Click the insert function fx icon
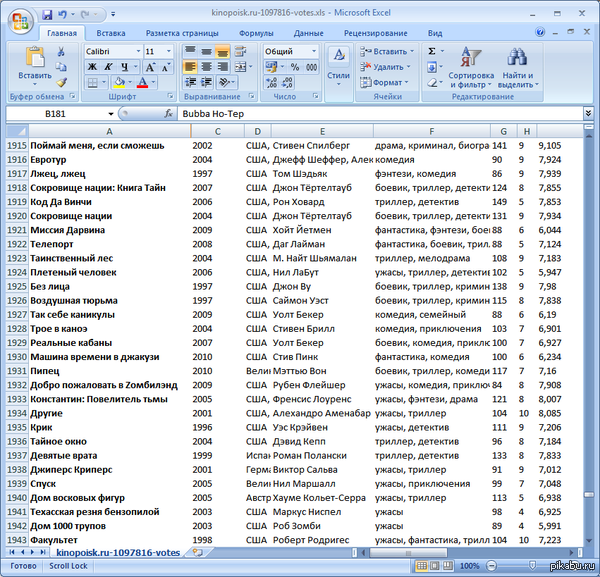The image size is (600, 577). 169,115
